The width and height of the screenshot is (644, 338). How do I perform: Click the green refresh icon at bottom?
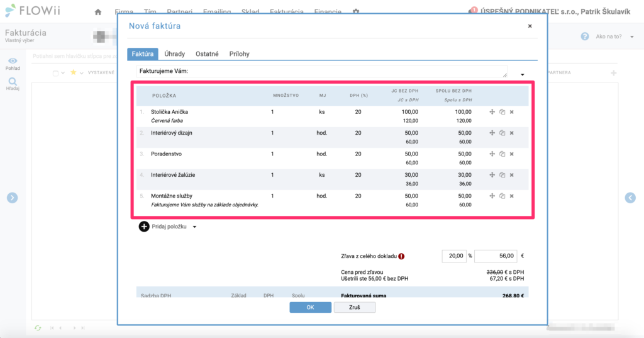[38, 328]
